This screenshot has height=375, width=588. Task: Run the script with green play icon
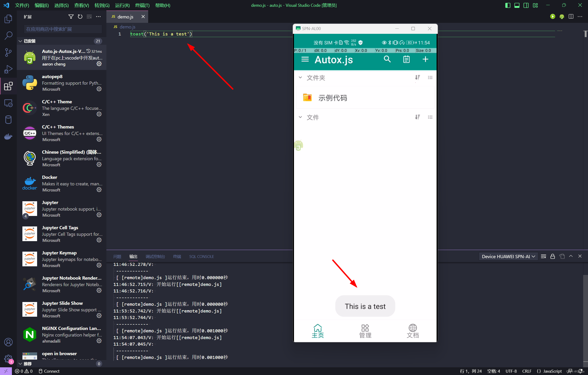pos(553,17)
